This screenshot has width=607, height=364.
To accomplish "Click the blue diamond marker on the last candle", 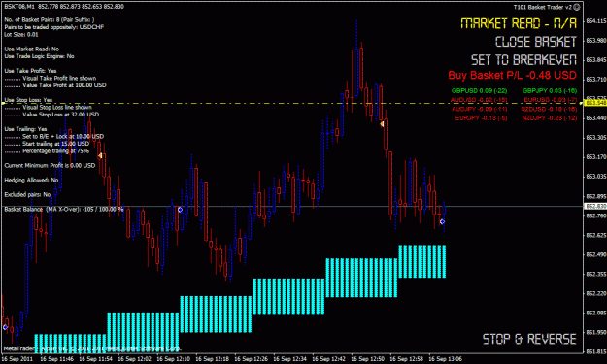I will point(442,222).
